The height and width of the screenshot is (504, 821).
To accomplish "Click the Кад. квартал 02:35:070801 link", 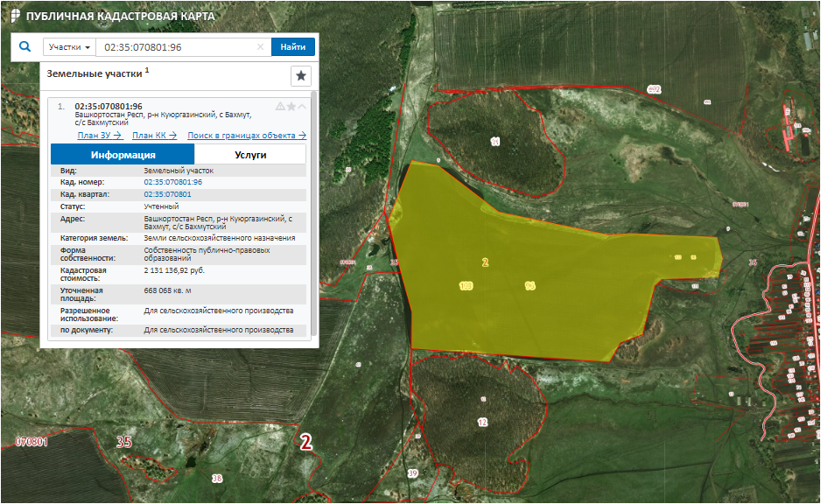I will tap(166, 193).
